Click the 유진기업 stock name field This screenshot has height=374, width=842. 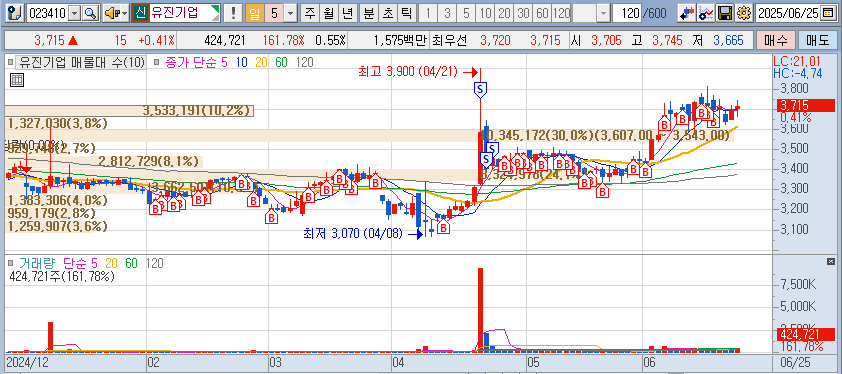point(180,13)
